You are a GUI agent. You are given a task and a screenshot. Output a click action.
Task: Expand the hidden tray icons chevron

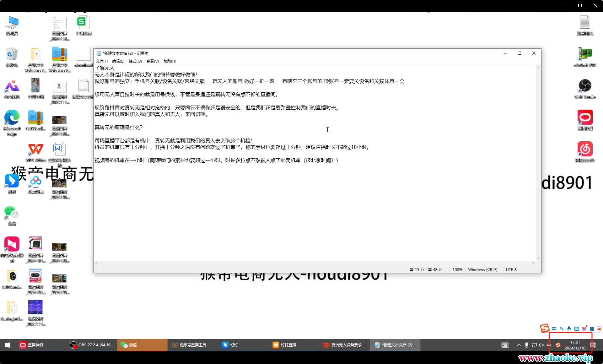coord(519,345)
